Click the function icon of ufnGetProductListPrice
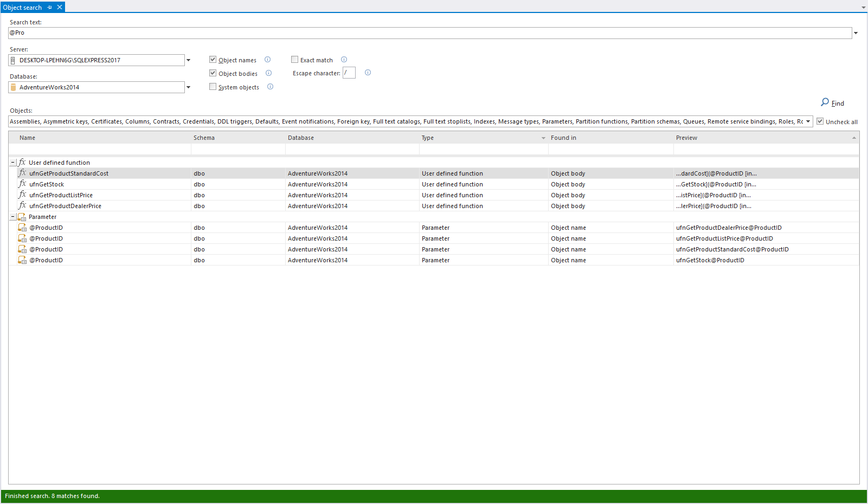The height and width of the screenshot is (504, 868). pos(22,195)
